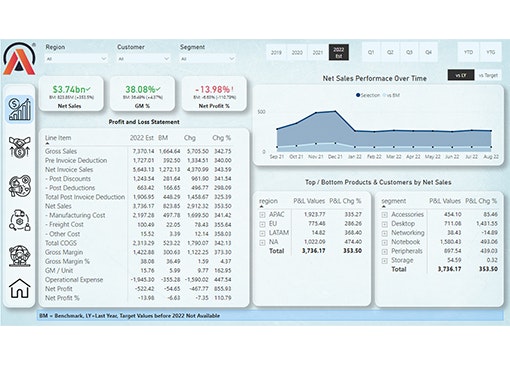The width and height of the screenshot is (510, 365).
Task: Select the 2019 year button
Action: 276,52
